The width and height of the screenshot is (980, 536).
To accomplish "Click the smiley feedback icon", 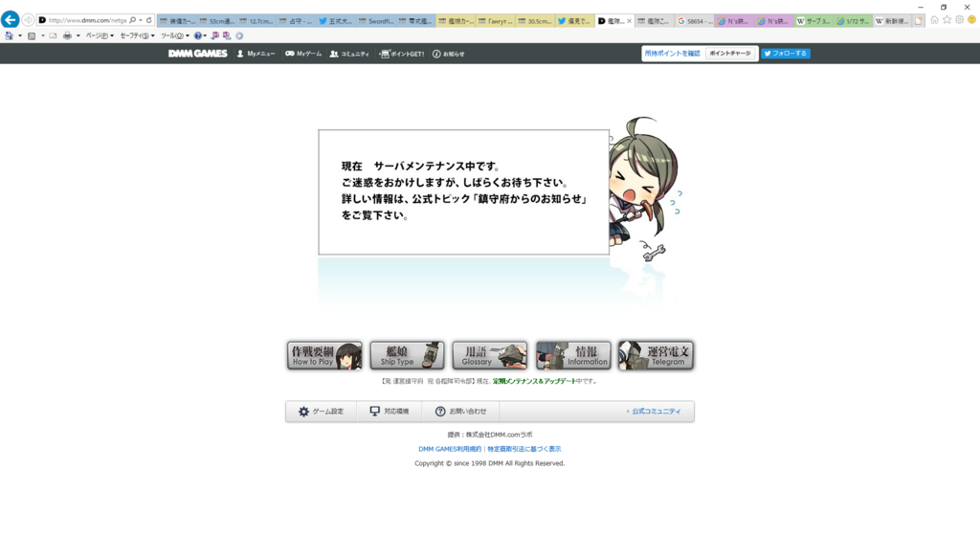I will pyautogui.click(x=972, y=20).
